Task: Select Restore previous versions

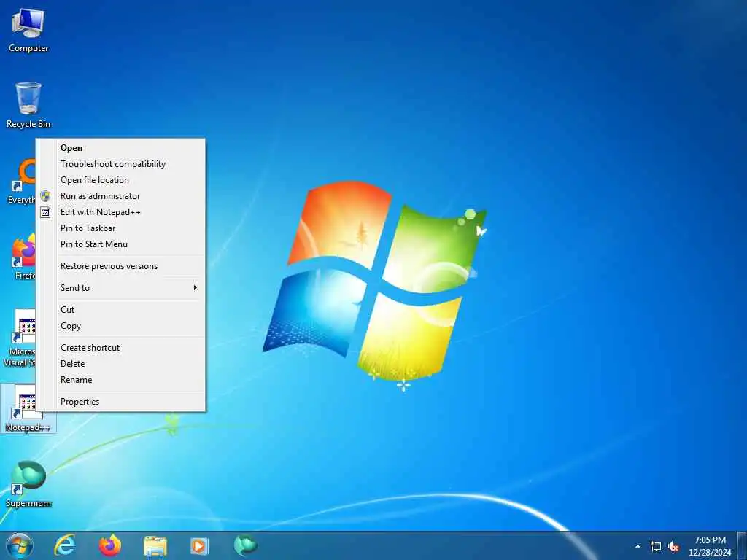Action: click(x=121, y=266)
